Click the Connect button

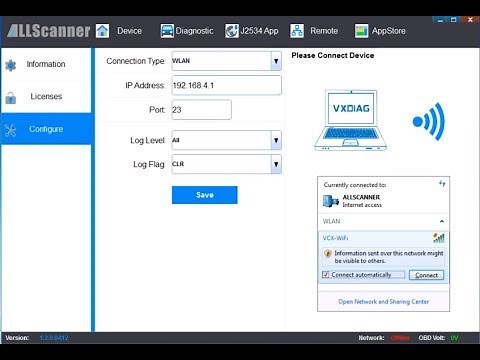[426, 275]
